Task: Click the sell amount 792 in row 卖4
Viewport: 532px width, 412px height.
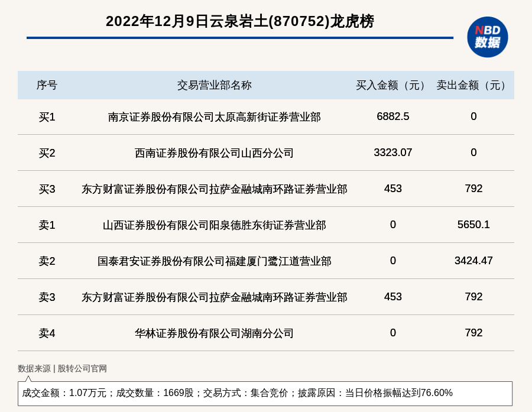Action: coord(473,333)
